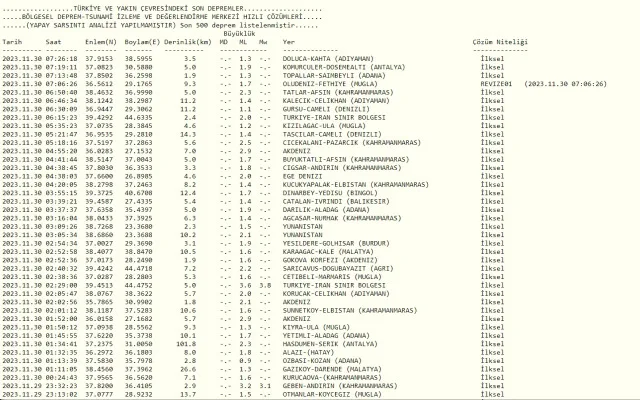Click TATLAR-AFSIN (KAHRAMANMARAS) location
Image resolution: width=640 pixels, height=400 pixels.
338,93
